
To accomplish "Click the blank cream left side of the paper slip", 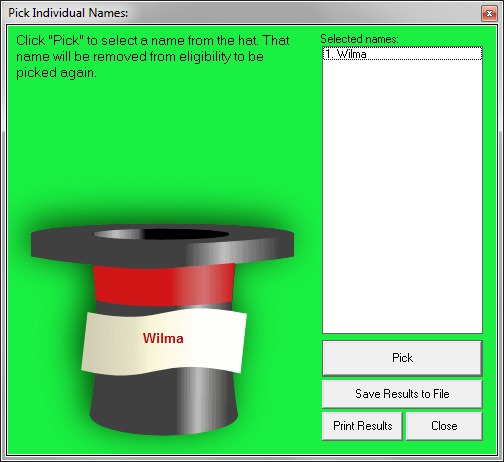I will pos(107,343).
